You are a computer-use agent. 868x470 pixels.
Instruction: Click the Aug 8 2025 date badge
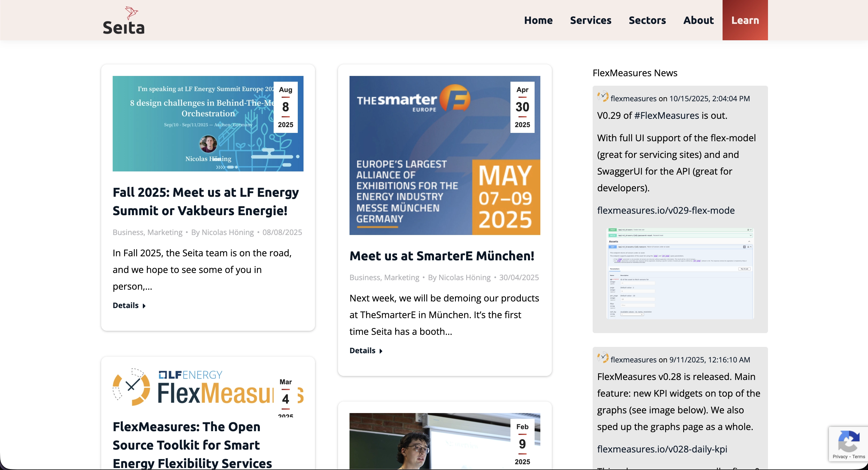pyautogui.click(x=285, y=107)
